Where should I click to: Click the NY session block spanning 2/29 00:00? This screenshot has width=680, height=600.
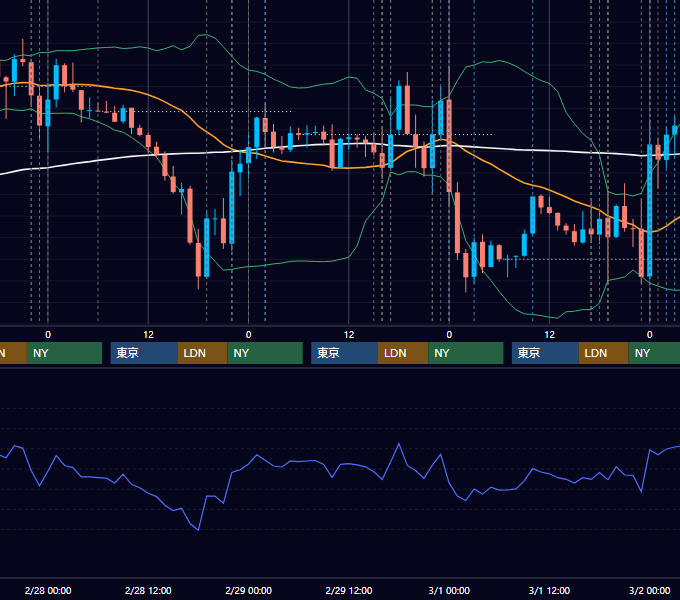pos(265,353)
